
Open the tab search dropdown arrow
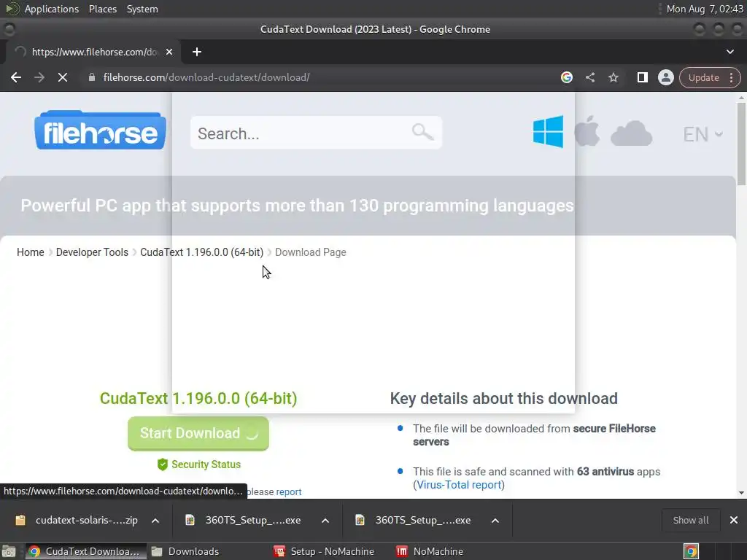tap(729, 52)
